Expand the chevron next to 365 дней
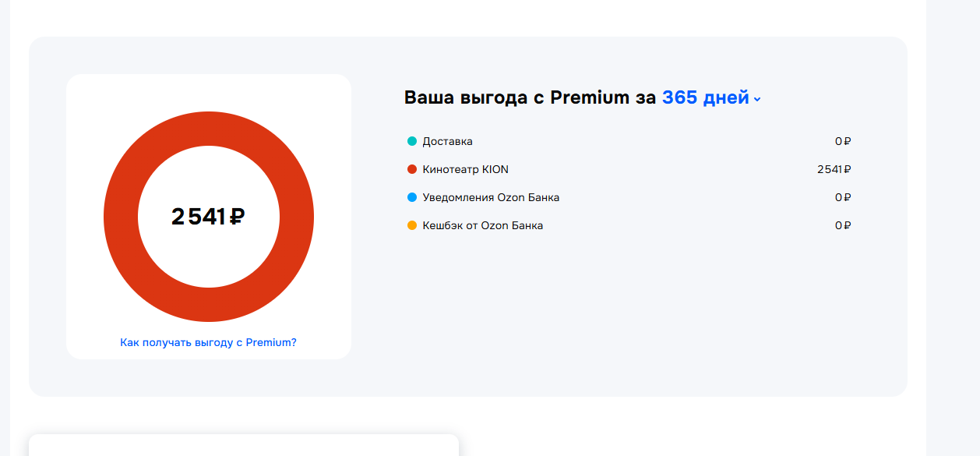The height and width of the screenshot is (456, 980). click(x=757, y=99)
